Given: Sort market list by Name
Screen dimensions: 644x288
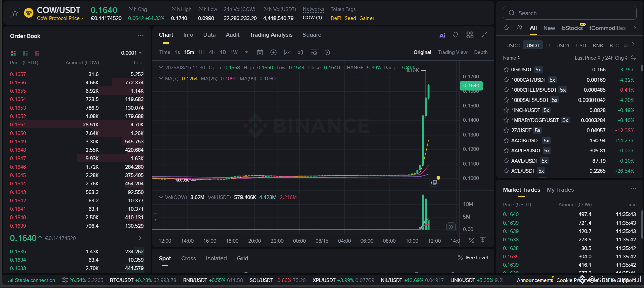Looking at the screenshot, I should [511, 58].
